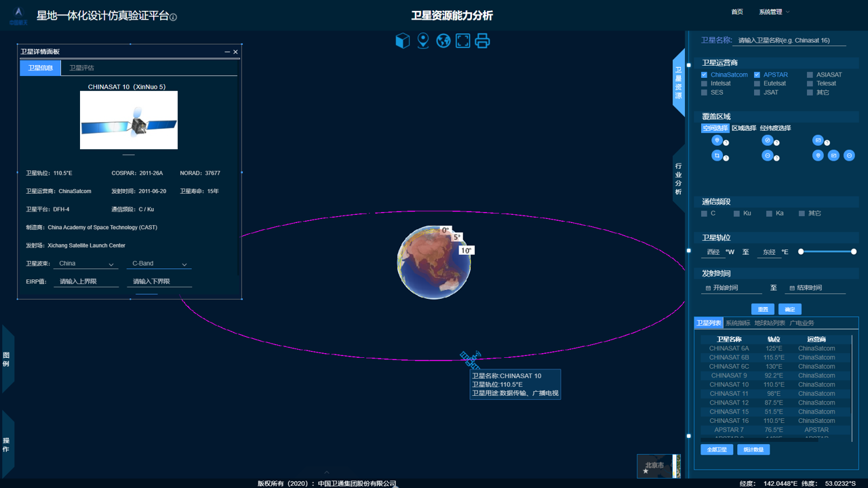Click the CHINASAT 10 satellite icon on orbit

point(470,359)
